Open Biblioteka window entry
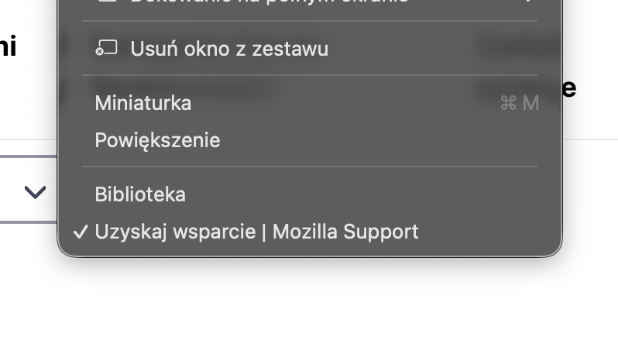 (x=310, y=194)
